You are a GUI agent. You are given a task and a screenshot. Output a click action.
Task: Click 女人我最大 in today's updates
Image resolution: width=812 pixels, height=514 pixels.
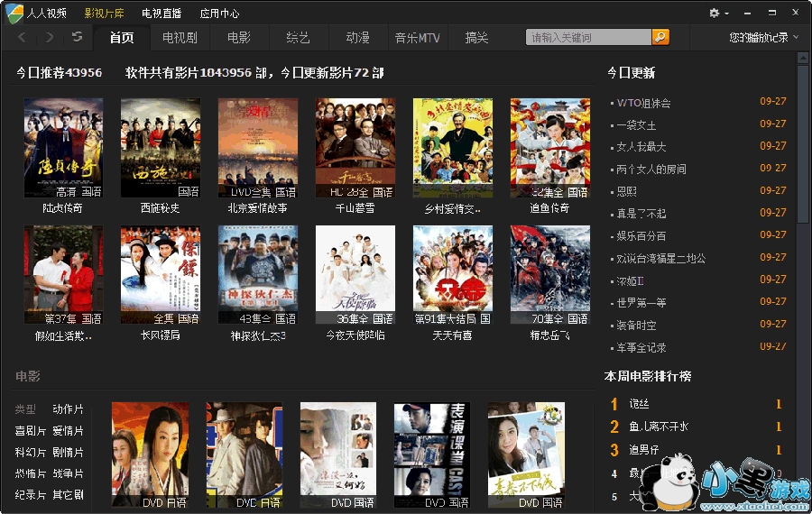pos(641,147)
